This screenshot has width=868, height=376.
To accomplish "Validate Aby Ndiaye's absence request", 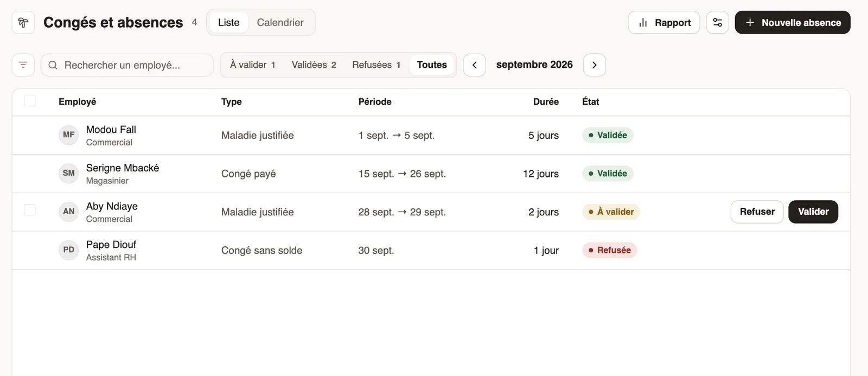I will pyautogui.click(x=813, y=212).
